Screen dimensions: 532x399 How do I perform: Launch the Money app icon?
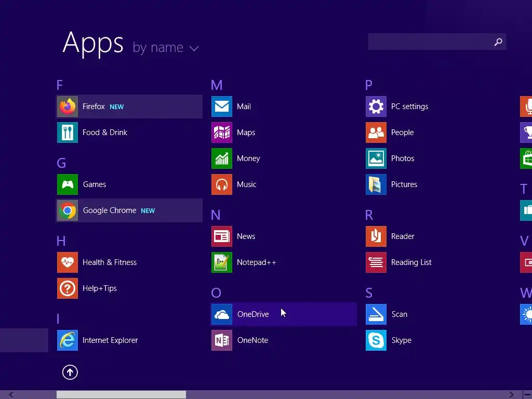click(x=221, y=158)
